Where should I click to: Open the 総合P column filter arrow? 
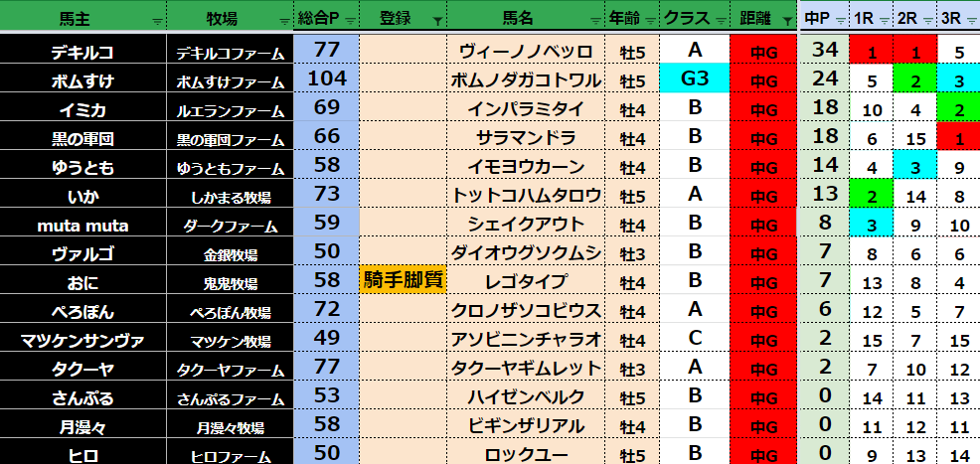(348, 20)
